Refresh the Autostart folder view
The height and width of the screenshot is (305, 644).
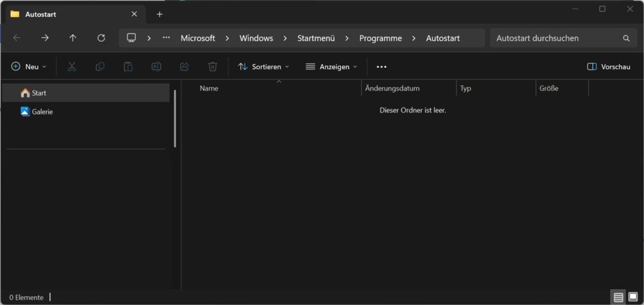101,38
